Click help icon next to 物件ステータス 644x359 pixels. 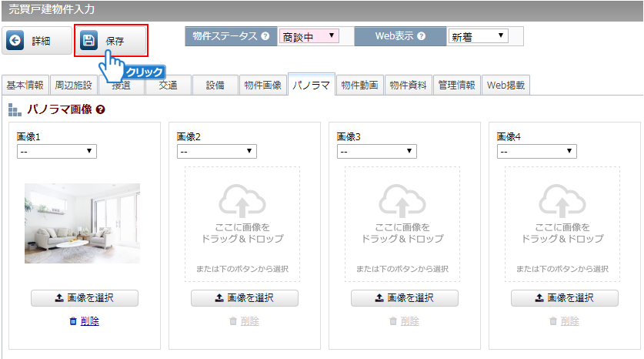265,36
